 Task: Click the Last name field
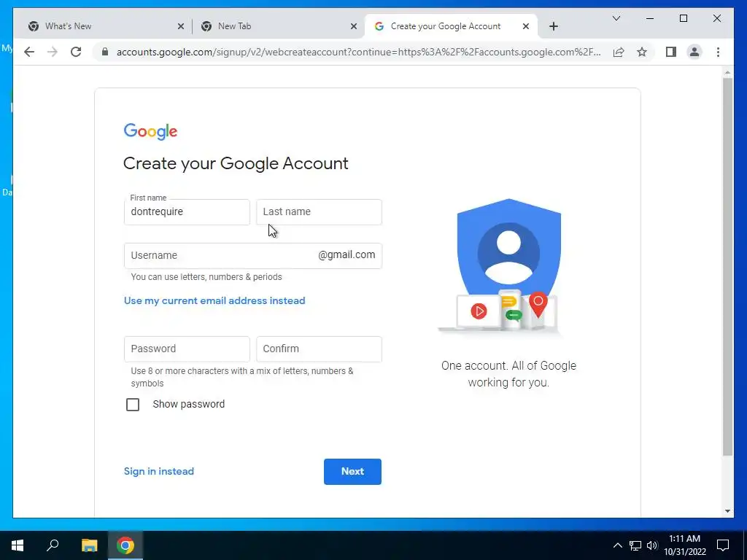[x=319, y=212]
